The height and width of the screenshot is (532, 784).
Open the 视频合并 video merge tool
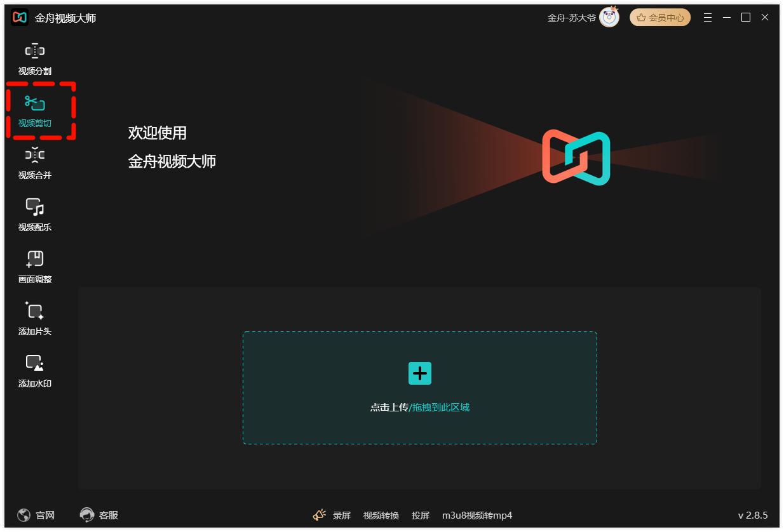(35, 163)
